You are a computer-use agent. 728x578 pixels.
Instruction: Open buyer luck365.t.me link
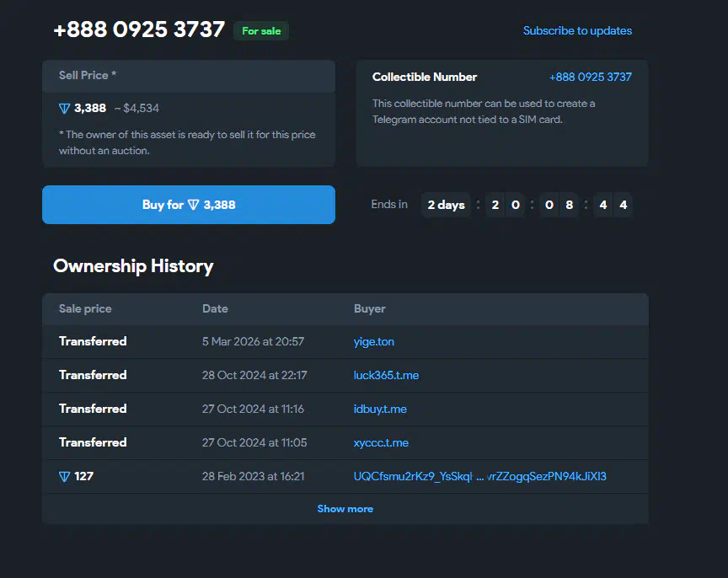pyautogui.click(x=386, y=375)
